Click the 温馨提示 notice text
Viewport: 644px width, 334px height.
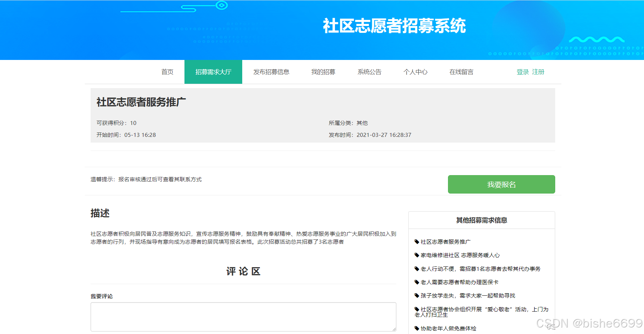point(146,179)
